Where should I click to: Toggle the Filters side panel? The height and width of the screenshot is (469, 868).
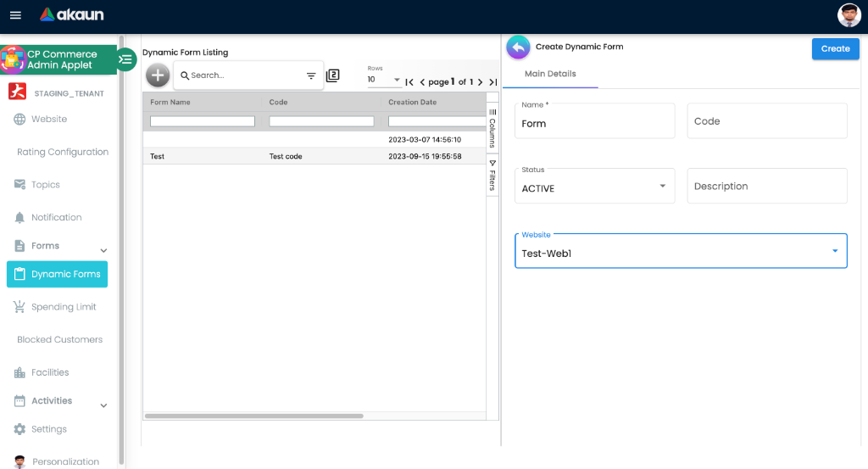492,175
